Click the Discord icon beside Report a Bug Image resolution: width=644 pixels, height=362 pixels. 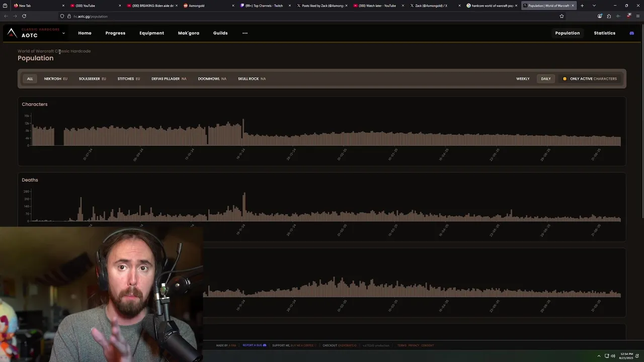coord(265,345)
